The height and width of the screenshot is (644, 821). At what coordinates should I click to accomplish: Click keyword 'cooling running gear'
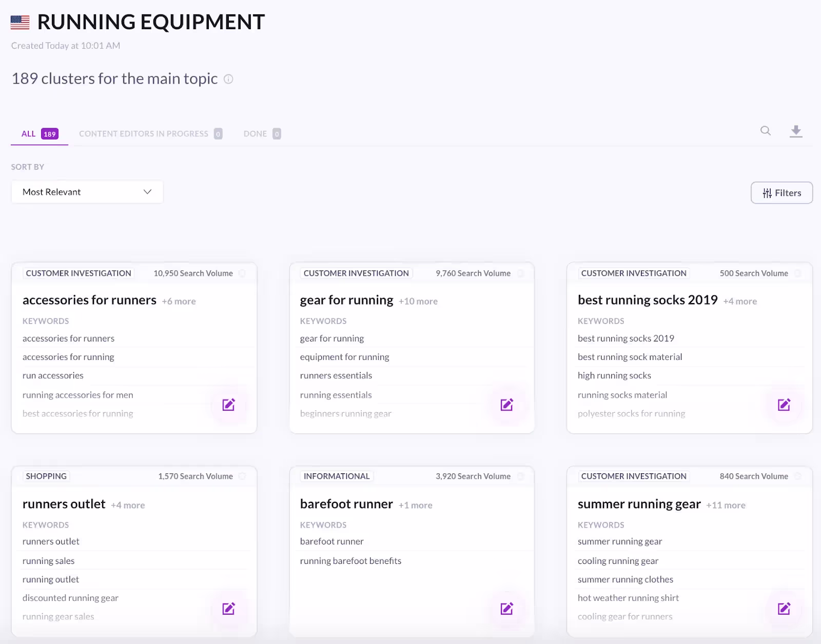618,561
